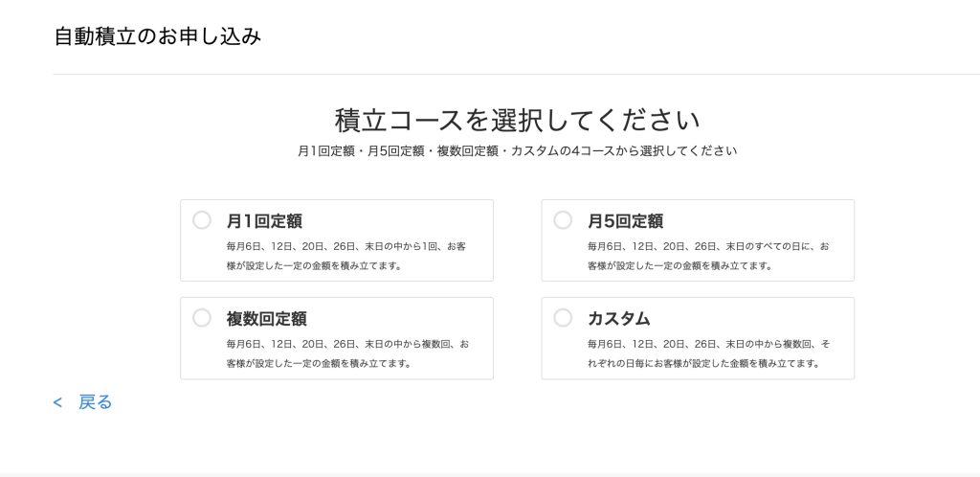Select the 月5回定額 radio button
Viewport: 980px width, 477px height.
(563, 220)
